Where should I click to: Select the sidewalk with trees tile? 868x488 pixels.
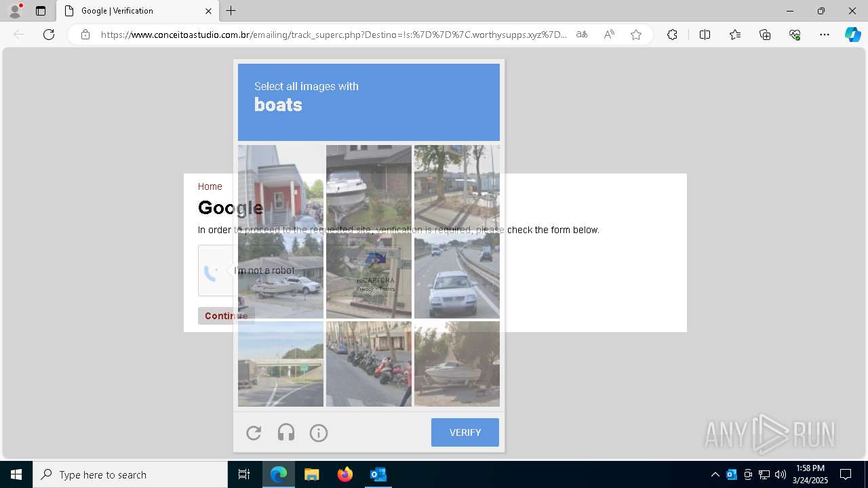(457, 188)
